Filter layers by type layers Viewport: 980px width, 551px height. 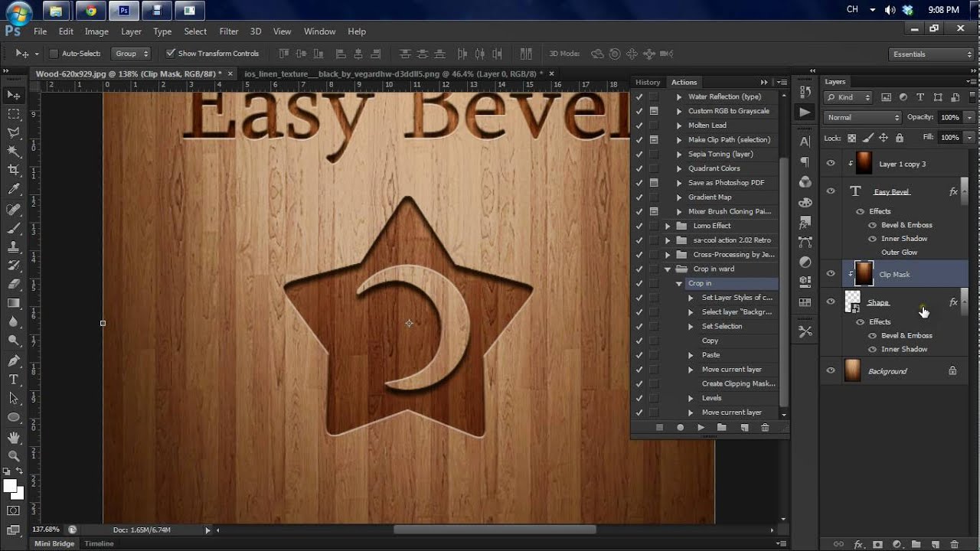tap(920, 97)
